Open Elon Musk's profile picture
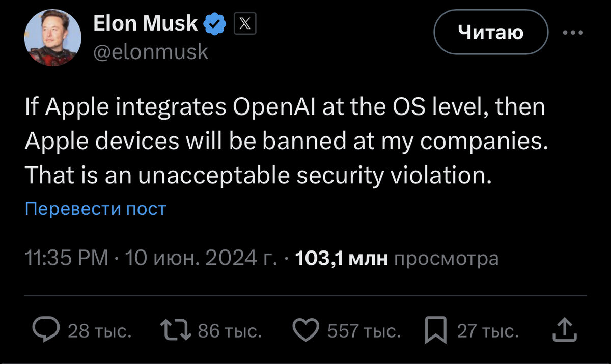Viewport: 611px width, 364px height. (52, 38)
